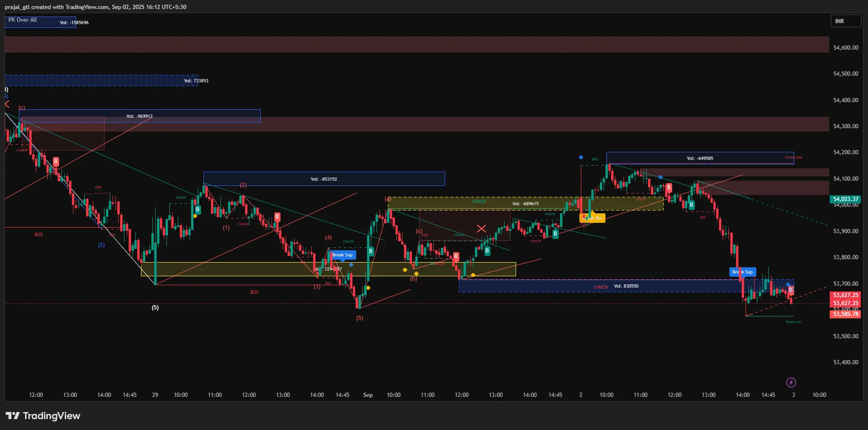Image resolution: width=868 pixels, height=430 pixels.
Task: Select the PK Over All label
Action: click(23, 20)
